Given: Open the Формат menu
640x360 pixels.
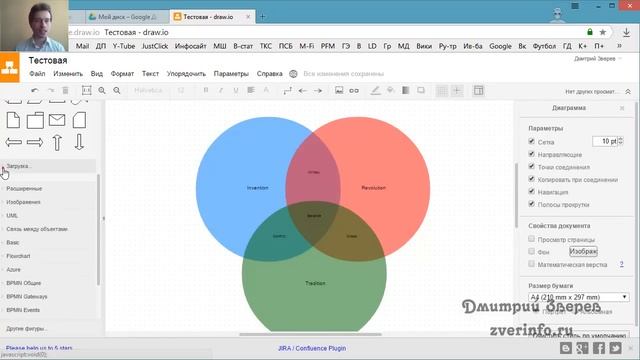Looking at the screenshot, I should pyautogui.click(x=122, y=74).
